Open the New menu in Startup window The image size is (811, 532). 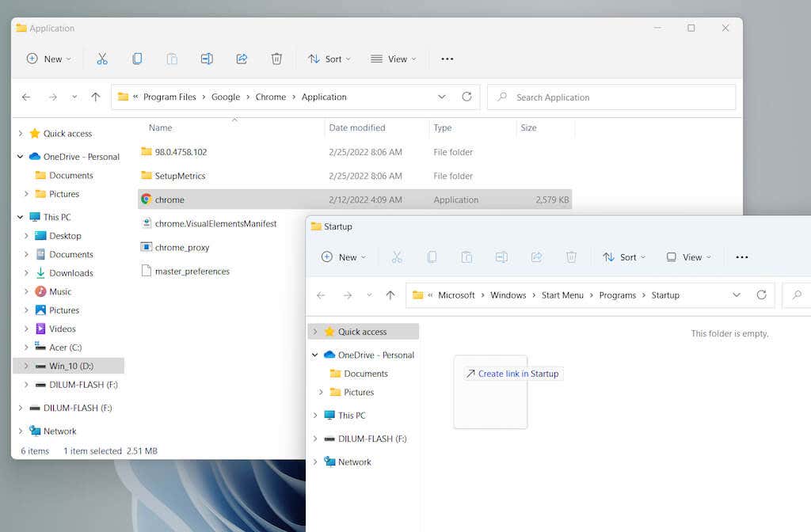point(343,257)
